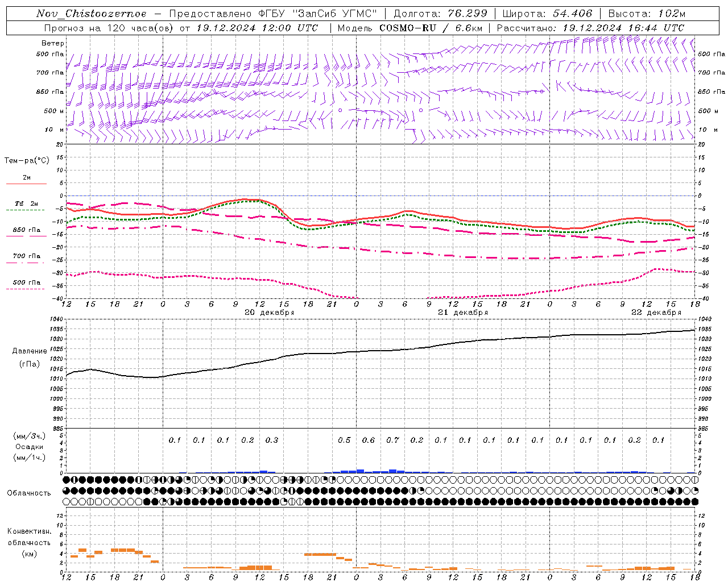Click the latitude value Широта: 54.406
Image resolution: width=728 pixels, height=582 pixels.
pos(547,14)
